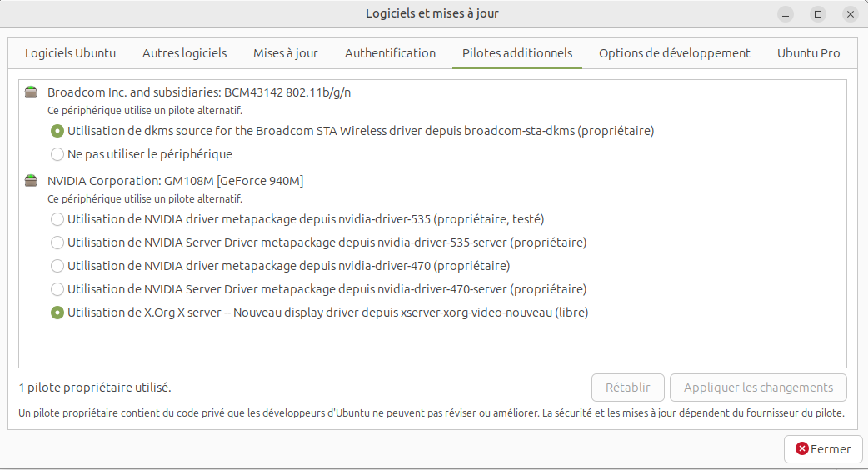868x470 pixels.
Task: Click the NVIDIA device hardware icon
Action: point(31,181)
